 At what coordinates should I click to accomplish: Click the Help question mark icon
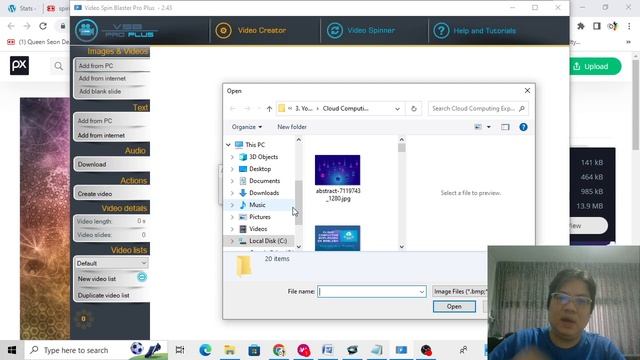tap(441, 31)
